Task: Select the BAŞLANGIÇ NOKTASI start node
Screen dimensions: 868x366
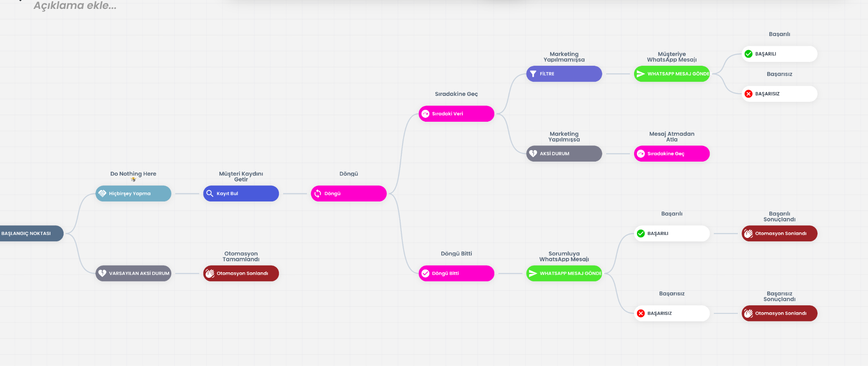Action: pos(30,233)
